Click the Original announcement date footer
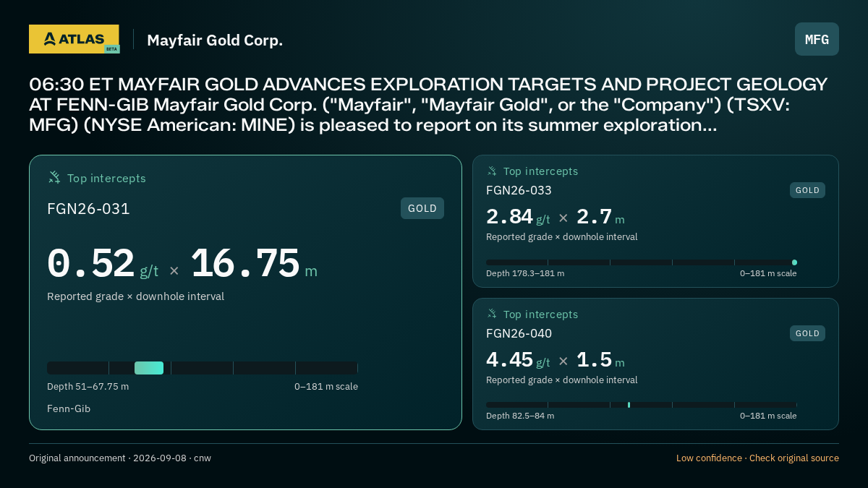 (x=120, y=458)
